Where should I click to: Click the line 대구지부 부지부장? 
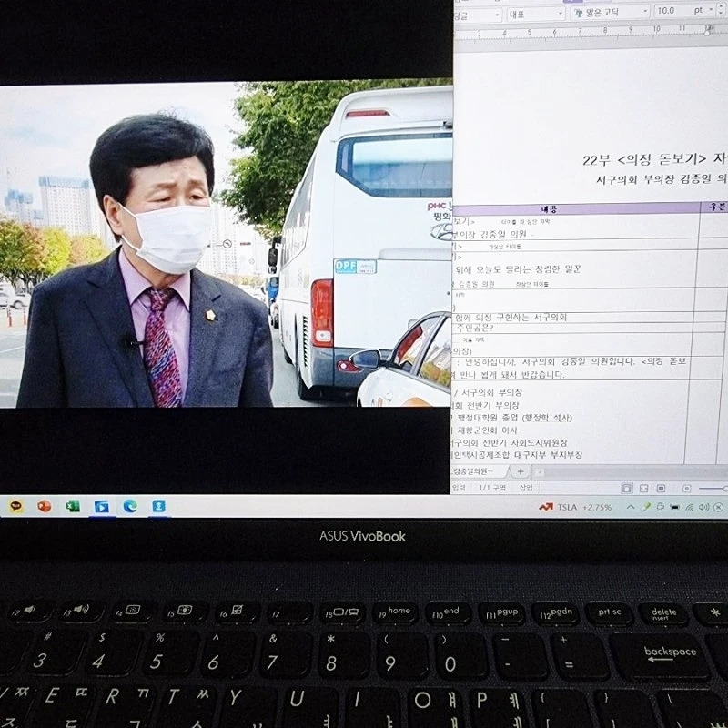[x=548, y=455]
